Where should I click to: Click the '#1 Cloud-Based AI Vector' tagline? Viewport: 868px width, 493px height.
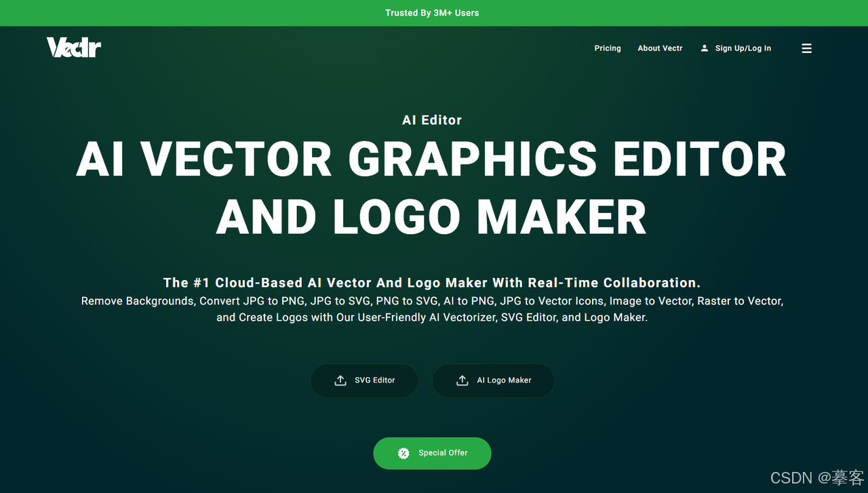coord(432,283)
